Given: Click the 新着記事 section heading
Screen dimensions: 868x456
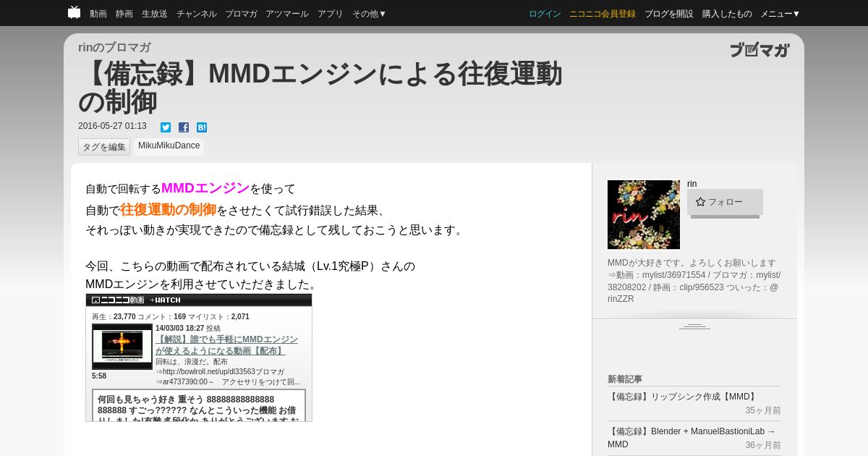Looking at the screenshot, I should click(x=625, y=379).
